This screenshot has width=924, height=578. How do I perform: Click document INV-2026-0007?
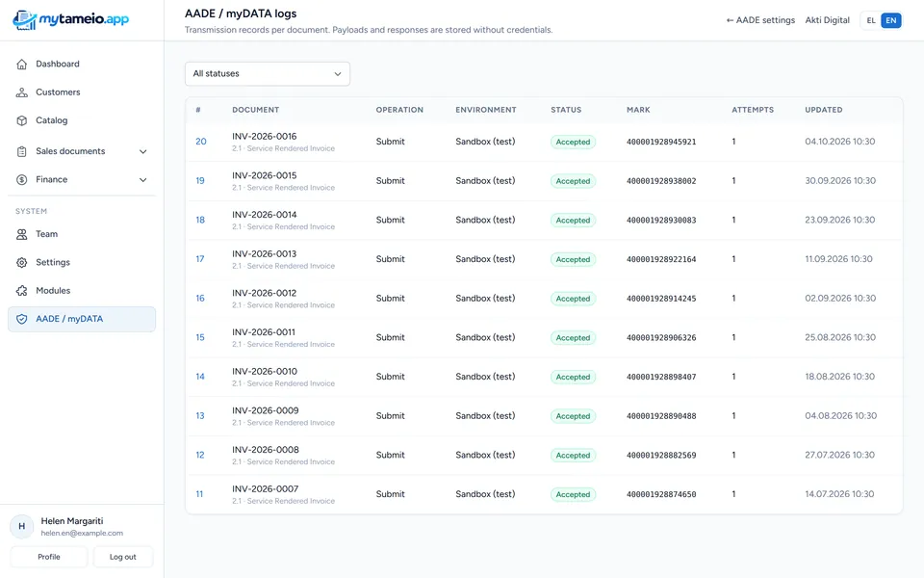tap(266, 489)
